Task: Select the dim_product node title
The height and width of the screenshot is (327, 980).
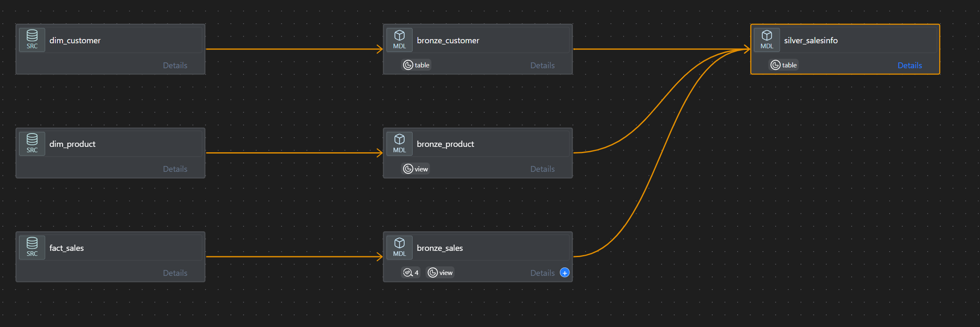Action: tap(72, 144)
